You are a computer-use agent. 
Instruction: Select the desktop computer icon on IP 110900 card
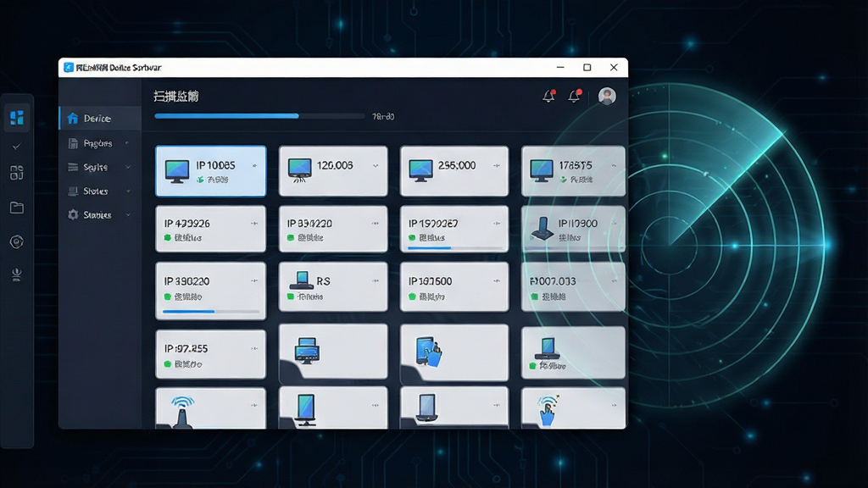point(542,228)
